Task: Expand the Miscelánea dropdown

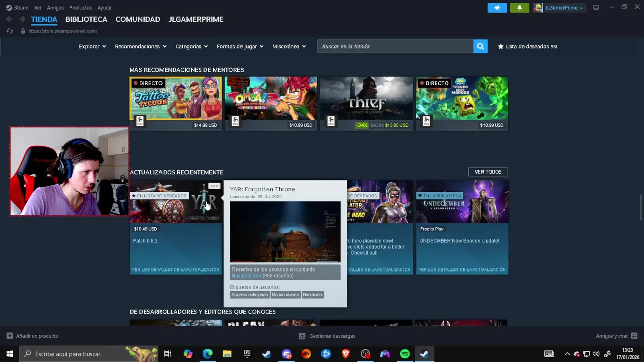Action: [289, 46]
